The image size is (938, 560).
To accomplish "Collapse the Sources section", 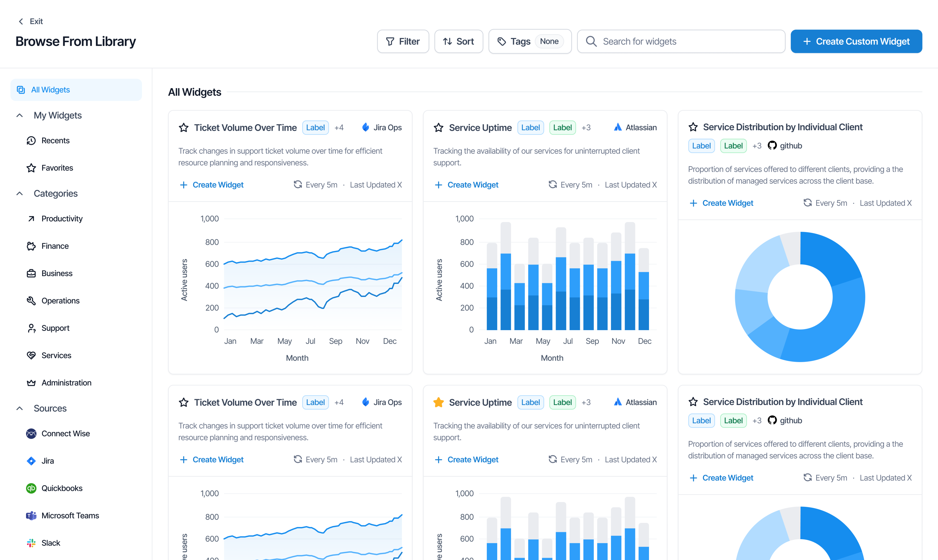I will [20, 408].
